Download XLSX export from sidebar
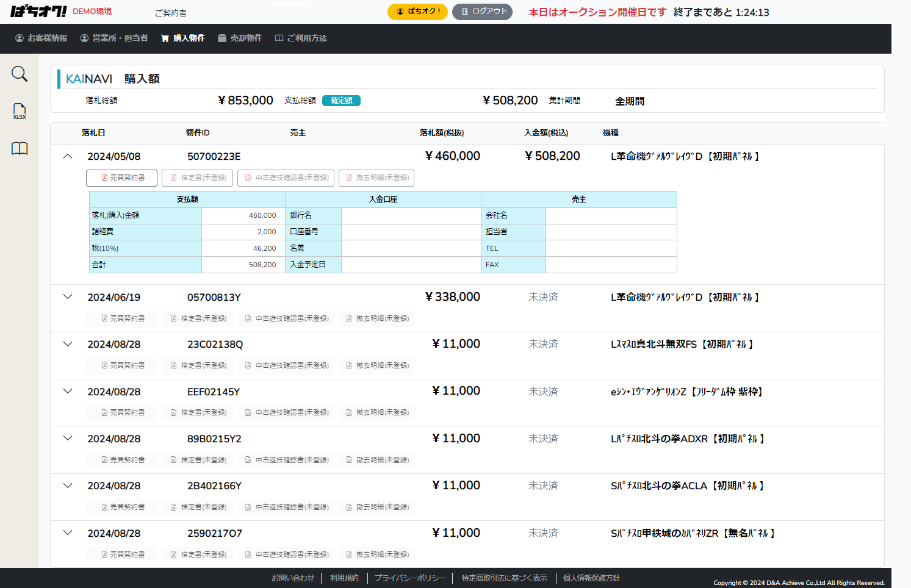 (20, 111)
